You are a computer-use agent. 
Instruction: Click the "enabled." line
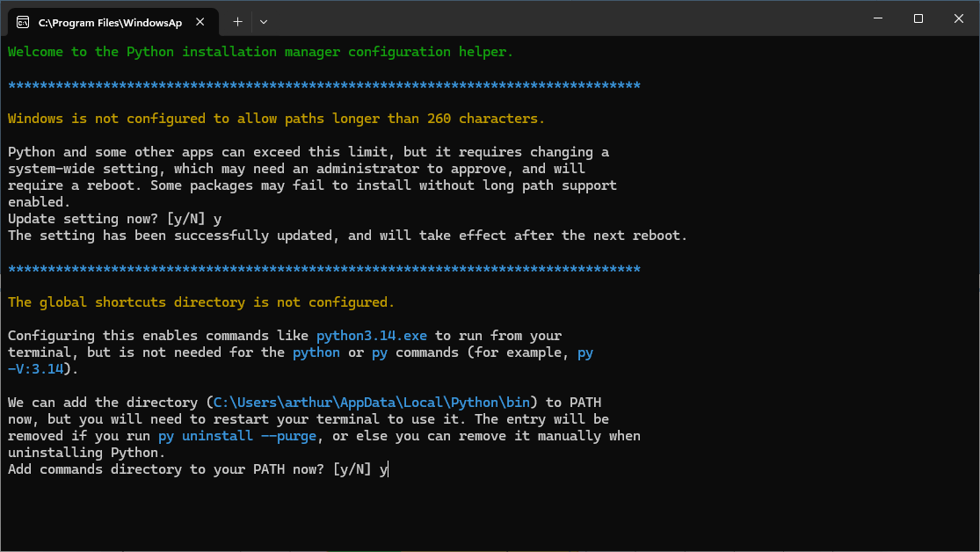click(x=40, y=202)
